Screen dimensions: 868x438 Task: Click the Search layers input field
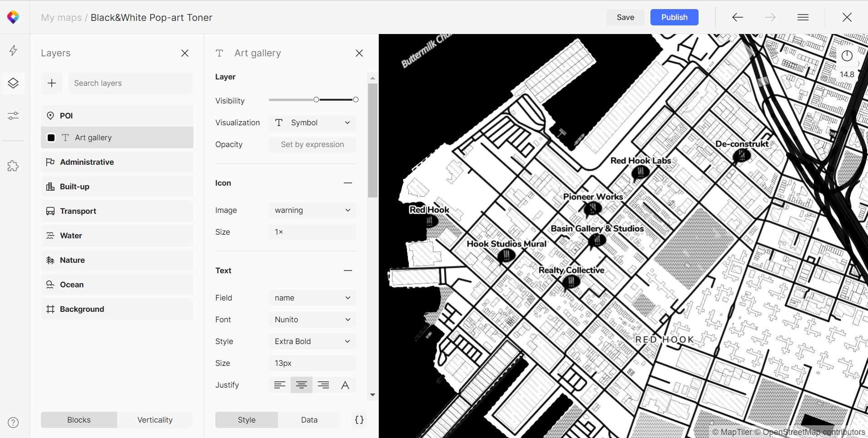[130, 83]
